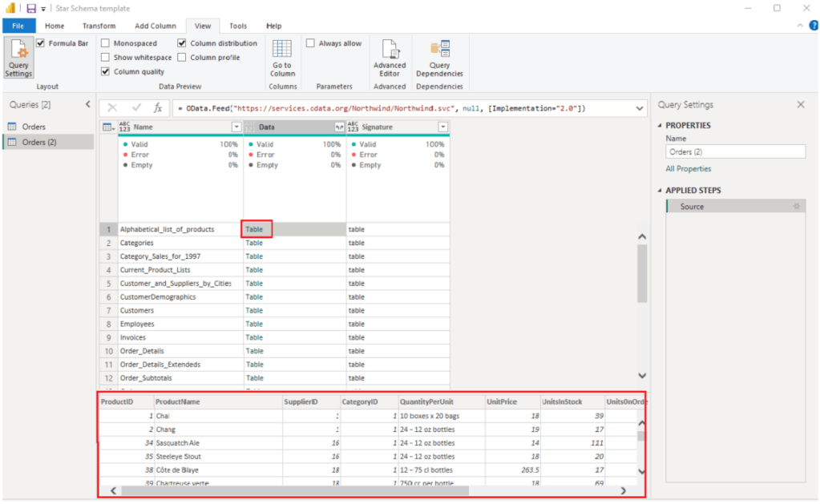Click the help question mark icon
820x504 pixels.
point(812,26)
